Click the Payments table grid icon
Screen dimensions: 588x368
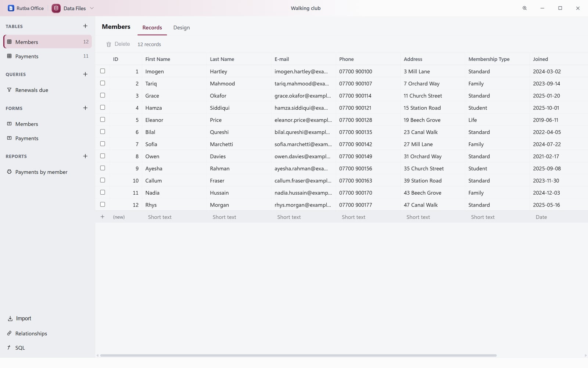pyautogui.click(x=9, y=56)
